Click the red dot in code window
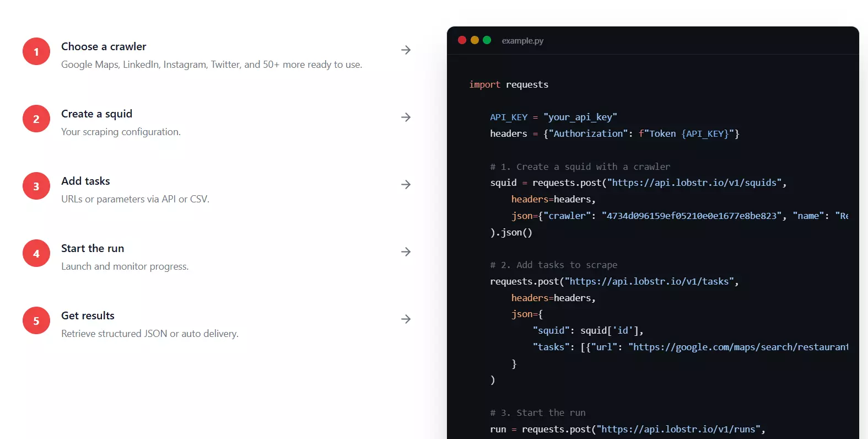This screenshot has height=439, width=868. coord(462,40)
